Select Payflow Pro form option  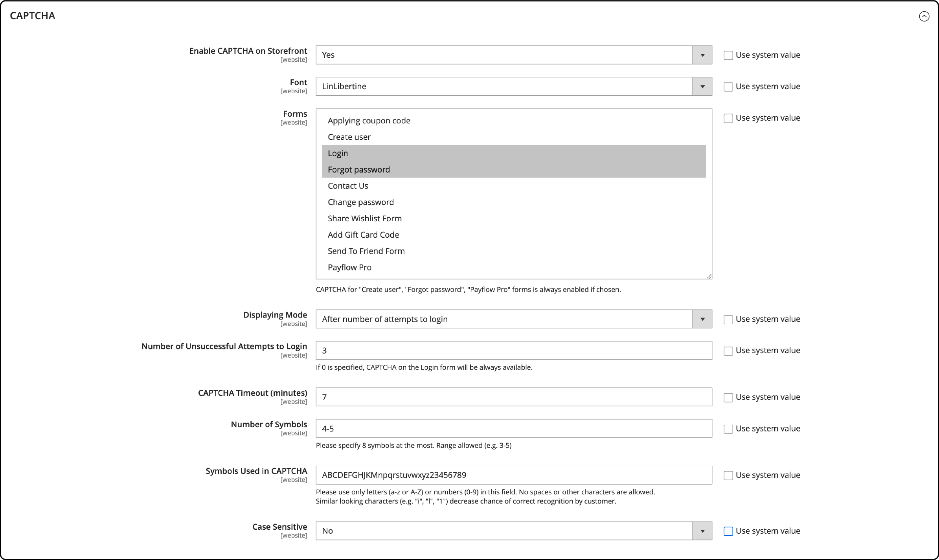coord(350,267)
